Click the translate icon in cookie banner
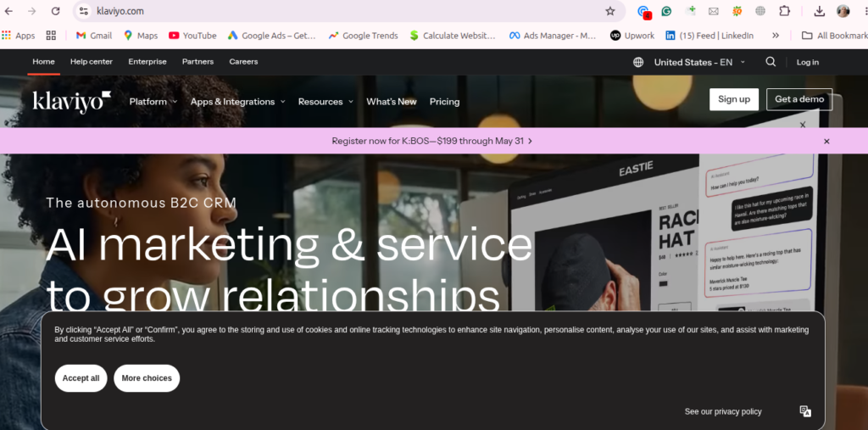 point(805,411)
